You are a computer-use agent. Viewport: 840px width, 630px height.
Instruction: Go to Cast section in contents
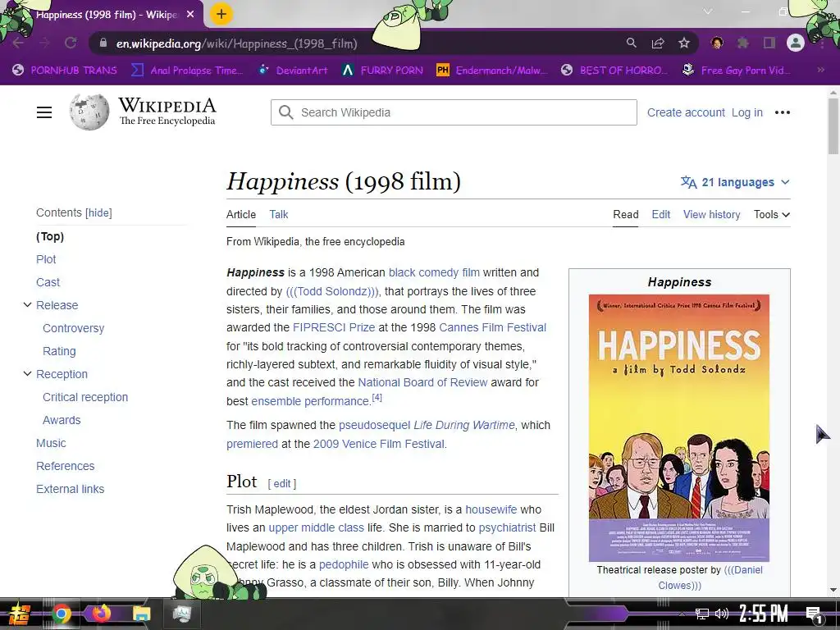point(48,282)
